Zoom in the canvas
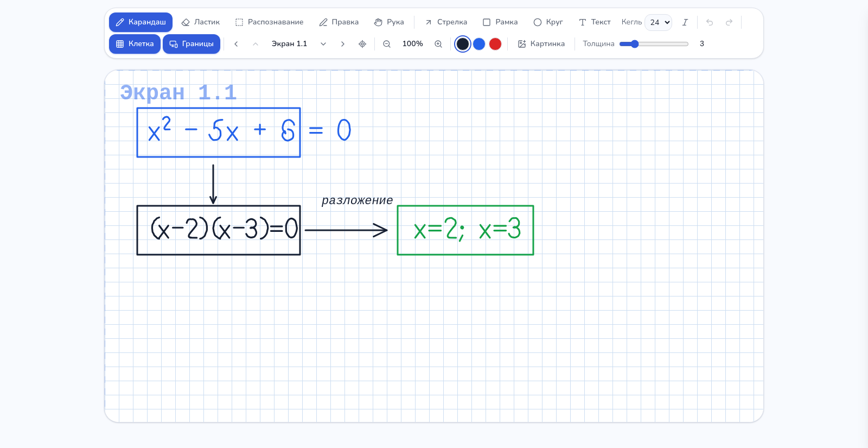 (x=438, y=44)
